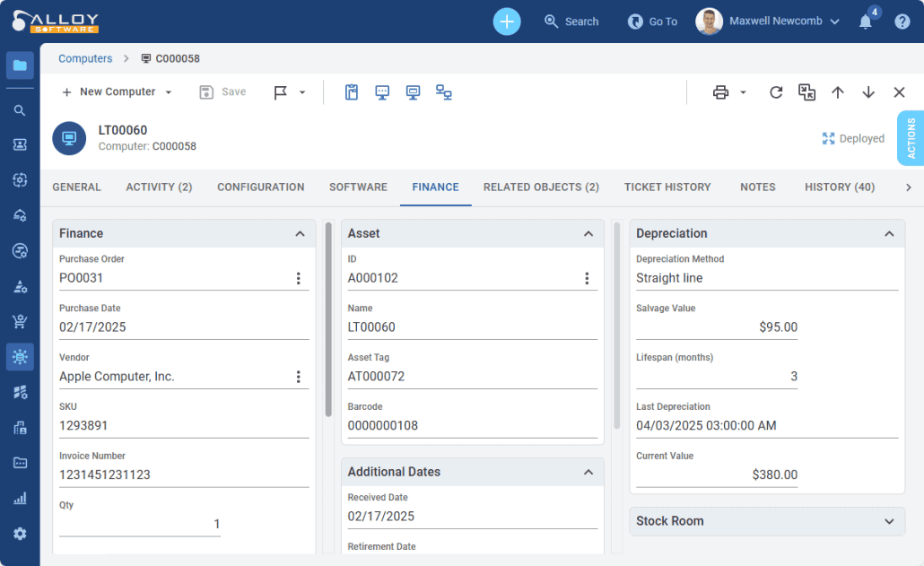Select the shopping cart icon in sidebar

[19, 321]
